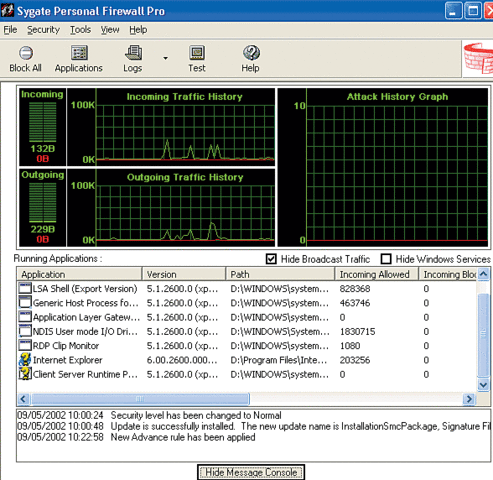Viewport: 493px width, 480px height.
Task: Select the 'RDP Clip Monitor' application name
Action: point(66,346)
